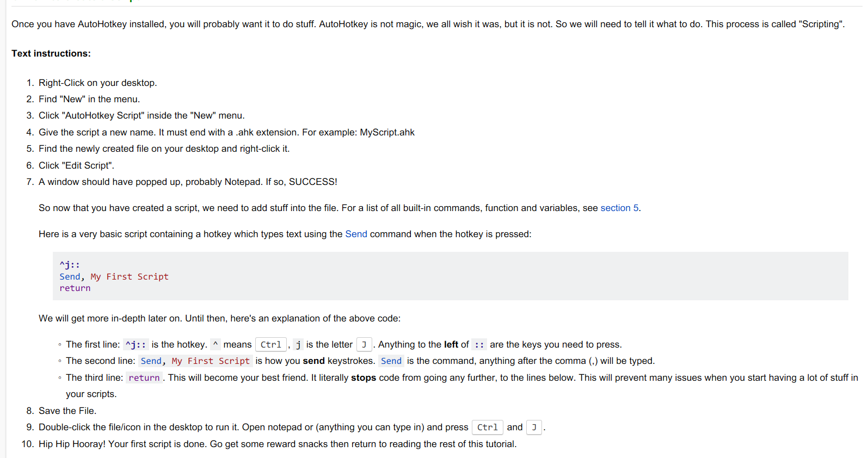Click the inline "return" code in the third bullet

(x=144, y=377)
